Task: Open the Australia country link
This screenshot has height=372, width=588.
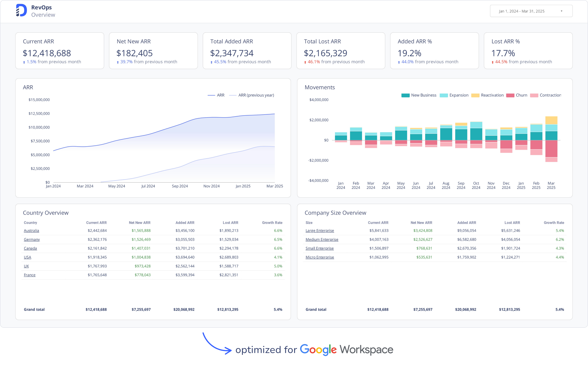Action: (31, 230)
